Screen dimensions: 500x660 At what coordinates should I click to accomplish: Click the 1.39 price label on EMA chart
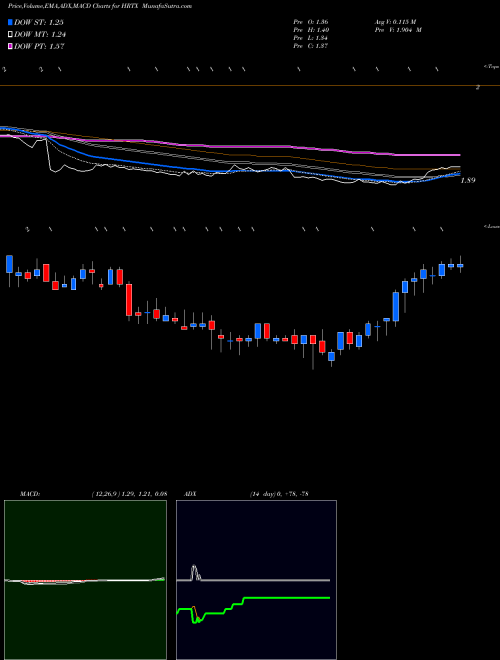[x=468, y=180]
